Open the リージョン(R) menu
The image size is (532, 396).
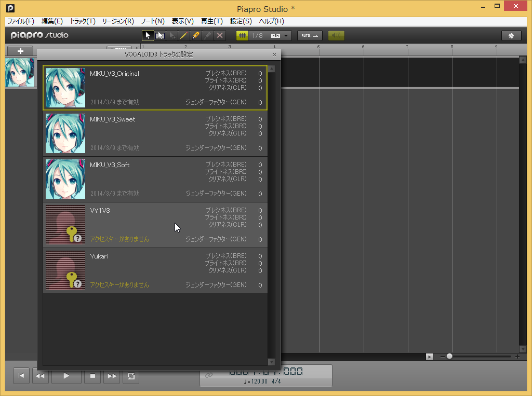tap(118, 21)
